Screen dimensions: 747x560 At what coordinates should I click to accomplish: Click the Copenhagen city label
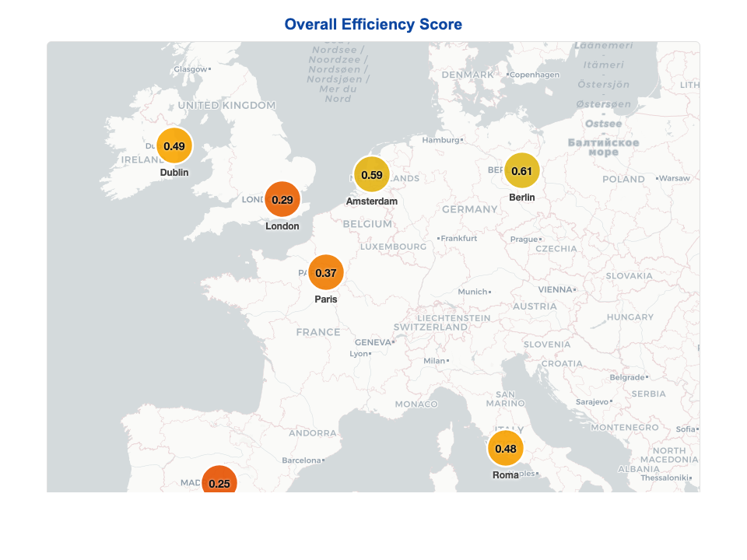coord(533,75)
